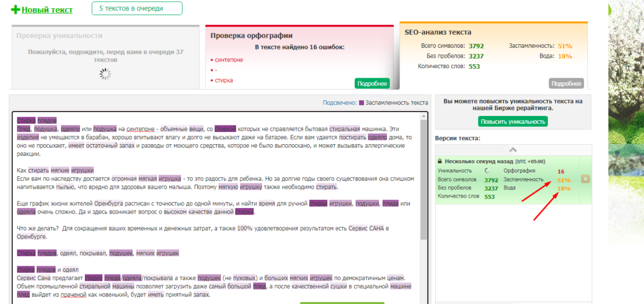
Task: Select the 'SEO-анализ текста' panel header
Action: [438, 32]
